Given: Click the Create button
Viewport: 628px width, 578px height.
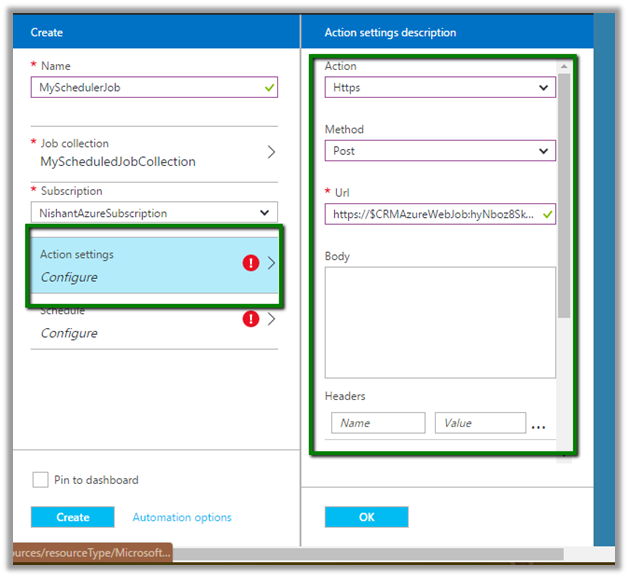Looking at the screenshot, I should (73, 517).
